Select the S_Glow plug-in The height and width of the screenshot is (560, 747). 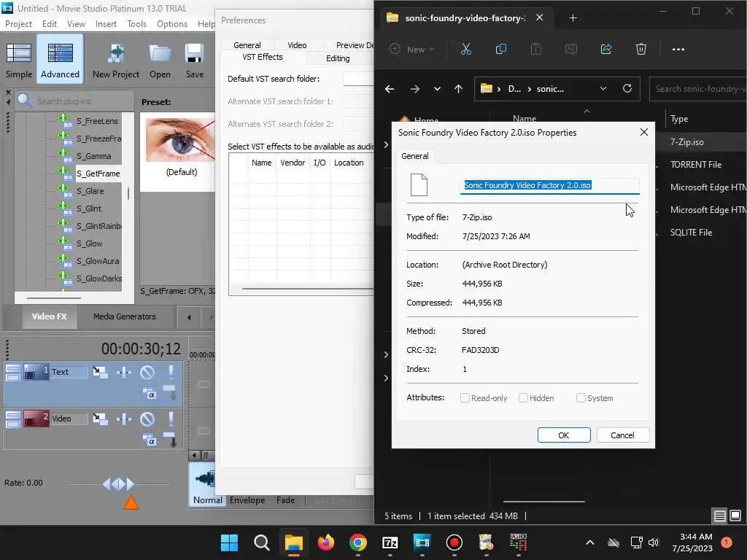click(x=89, y=244)
